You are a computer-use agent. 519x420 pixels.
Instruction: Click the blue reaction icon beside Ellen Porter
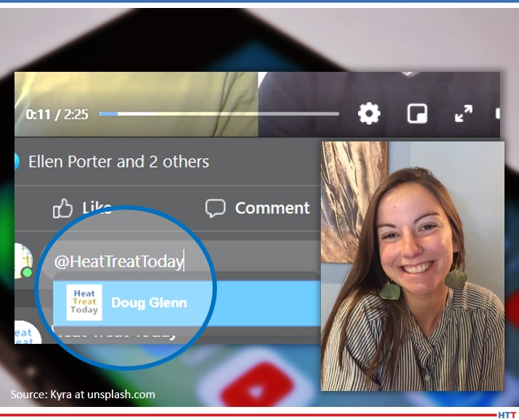(x=16, y=161)
